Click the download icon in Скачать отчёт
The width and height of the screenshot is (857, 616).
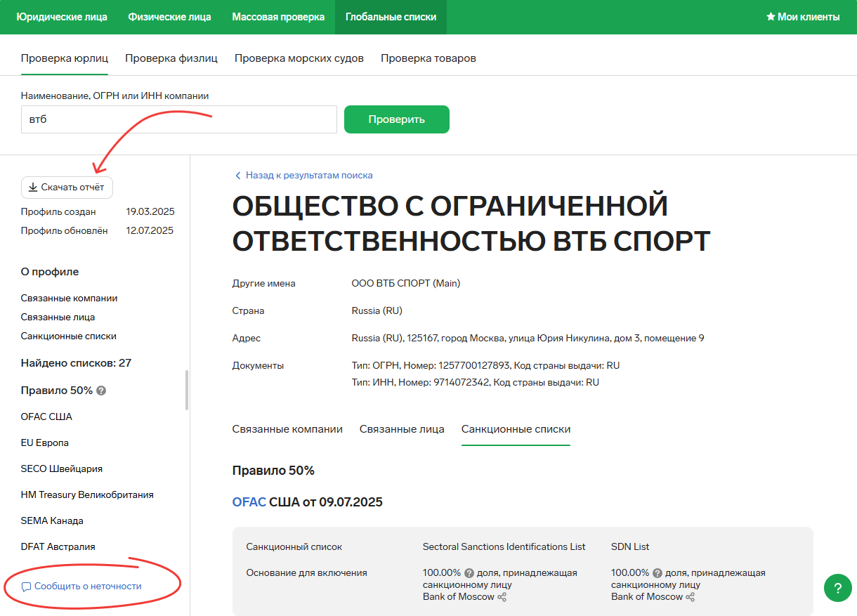point(33,188)
